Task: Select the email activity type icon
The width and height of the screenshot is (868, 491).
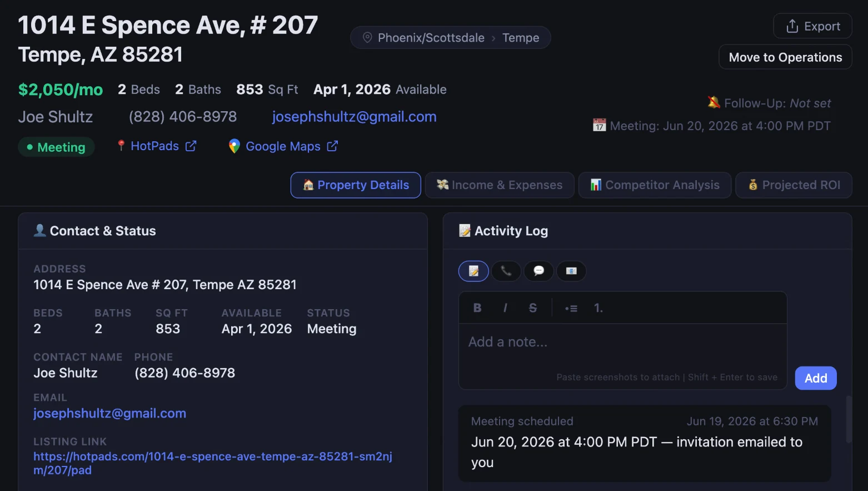Action: (x=571, y=271)
